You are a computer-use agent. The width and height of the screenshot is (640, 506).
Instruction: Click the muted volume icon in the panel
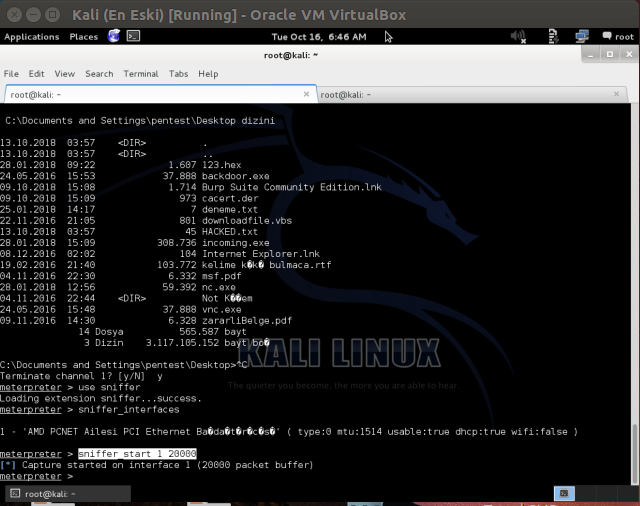click(x=518, y=36)
